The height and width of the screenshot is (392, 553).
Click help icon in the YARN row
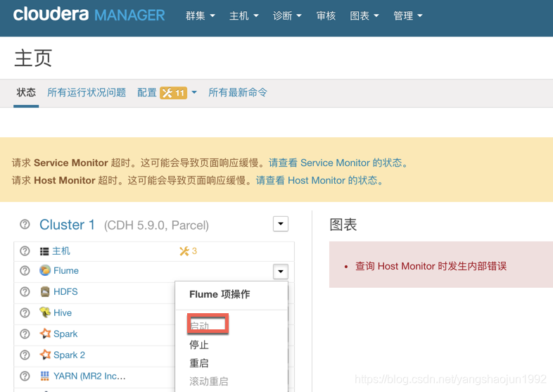tap(25, 376)
